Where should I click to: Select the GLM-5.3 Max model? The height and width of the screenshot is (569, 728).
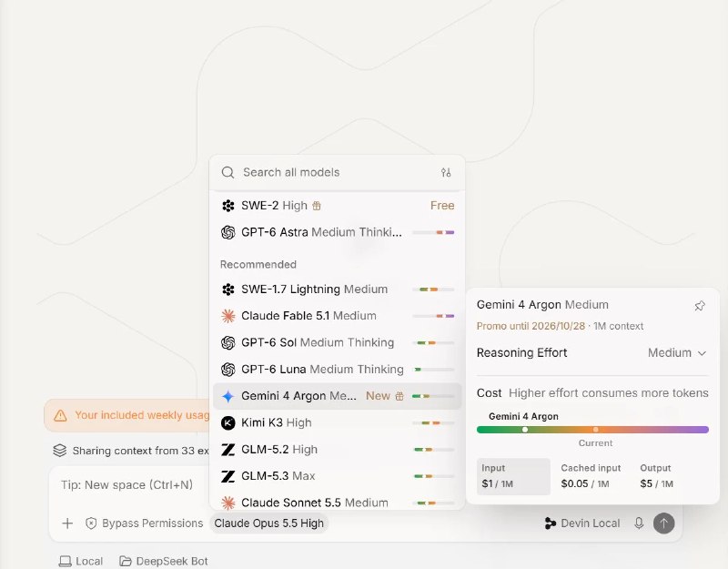click(338, 476)
